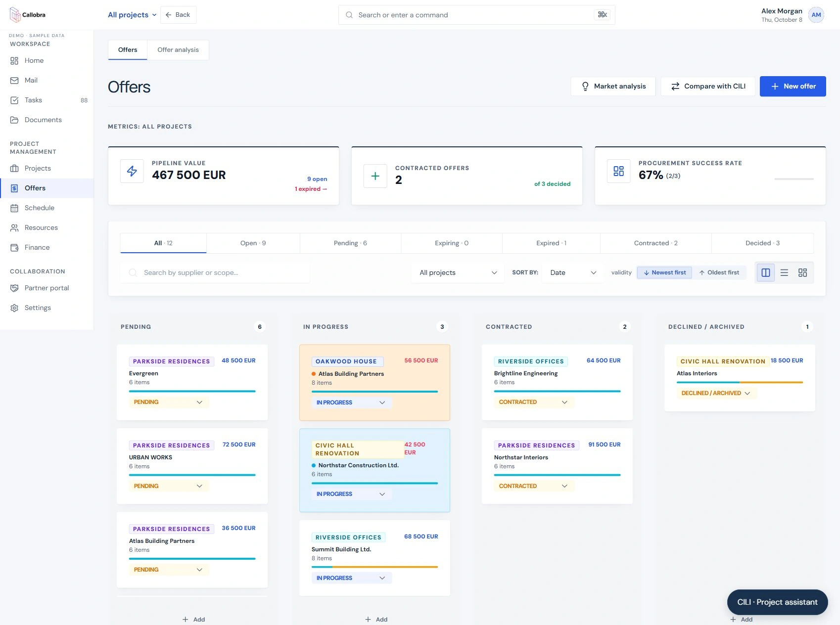Click the contracted offers plus icon
This screenshot has width=840, height=625.
375,176
